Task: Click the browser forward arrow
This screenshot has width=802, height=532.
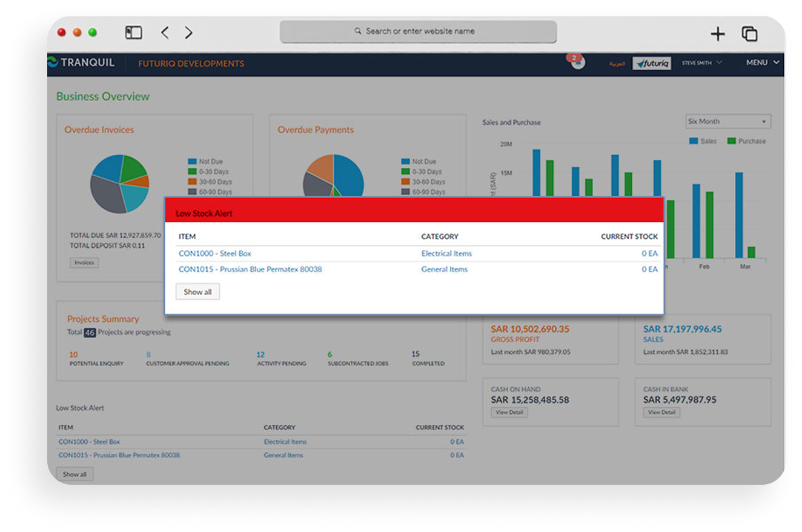Action: (x=188, y=33)
